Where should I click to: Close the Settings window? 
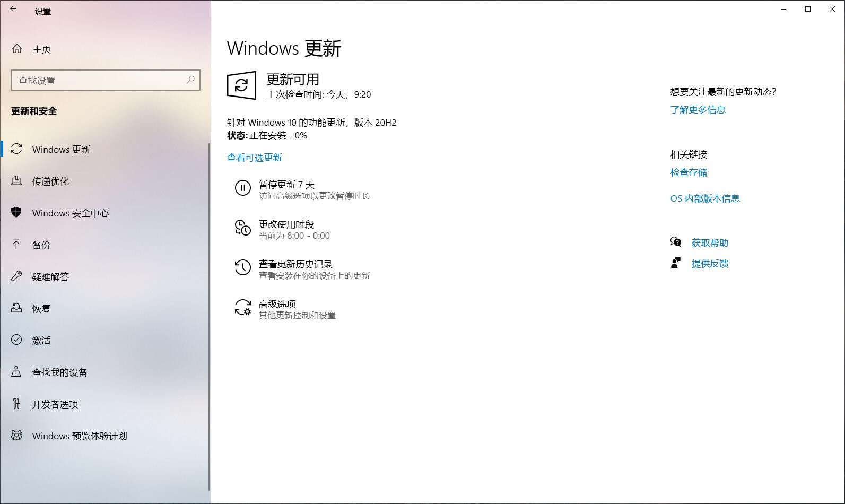pos(832,9)
